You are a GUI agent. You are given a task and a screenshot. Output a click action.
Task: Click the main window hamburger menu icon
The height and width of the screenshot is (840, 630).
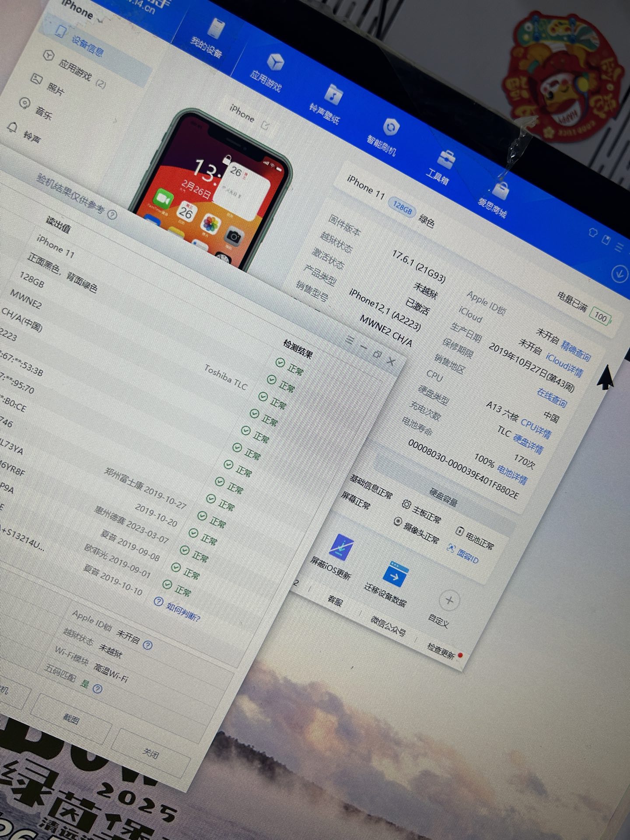click(x=619, y=247)
